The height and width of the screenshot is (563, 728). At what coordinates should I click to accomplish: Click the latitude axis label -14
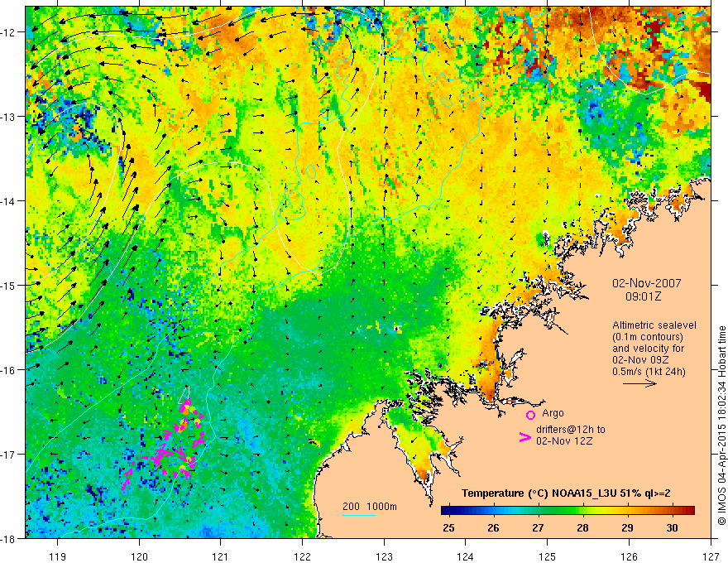pos(9,201)
